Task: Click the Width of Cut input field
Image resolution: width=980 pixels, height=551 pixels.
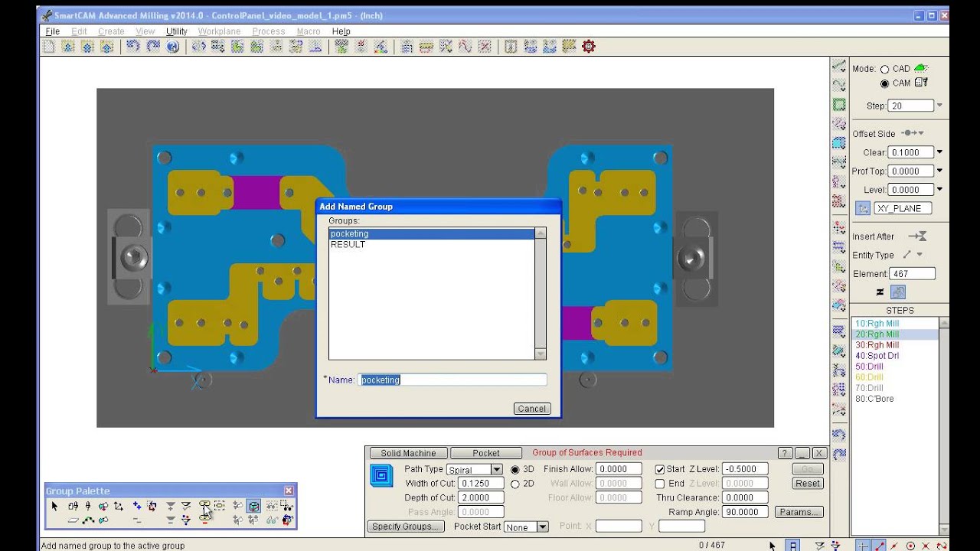Action: coord(481,483)
